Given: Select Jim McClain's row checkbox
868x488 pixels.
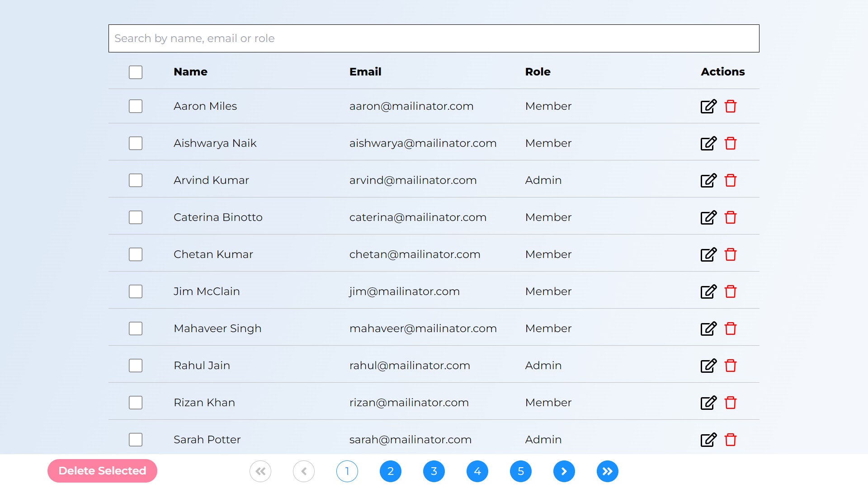Looking at the screenshot, I should point(136,291).
